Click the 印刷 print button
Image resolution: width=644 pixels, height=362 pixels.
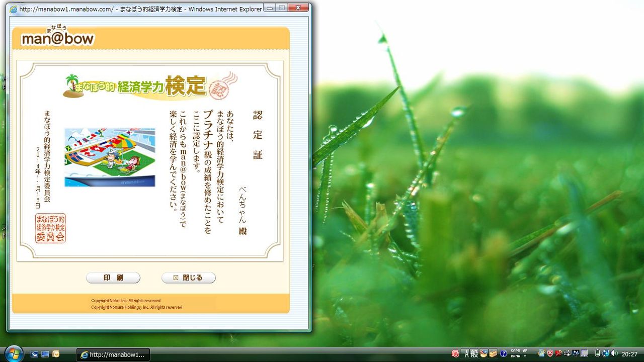pos(113,278)
